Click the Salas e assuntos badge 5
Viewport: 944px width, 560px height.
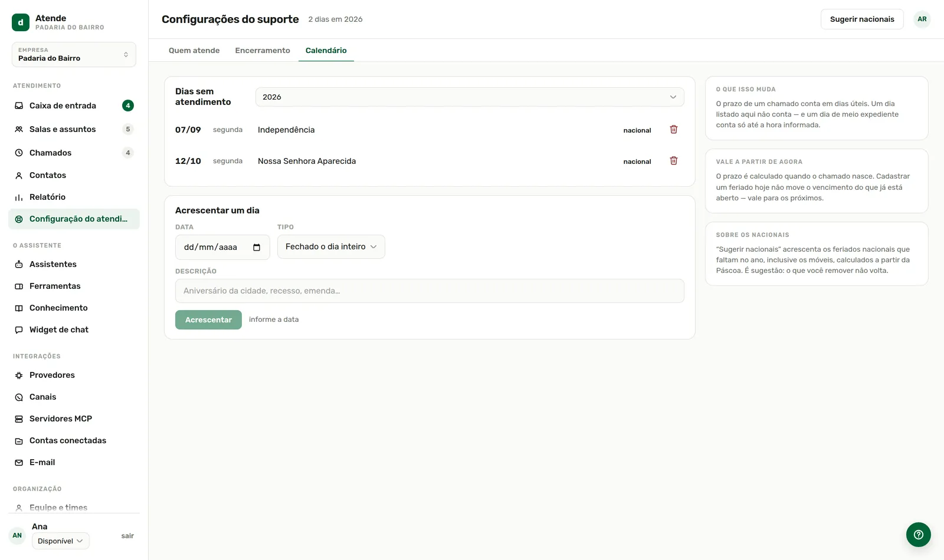pyautogui.click(x=128, y=129)
